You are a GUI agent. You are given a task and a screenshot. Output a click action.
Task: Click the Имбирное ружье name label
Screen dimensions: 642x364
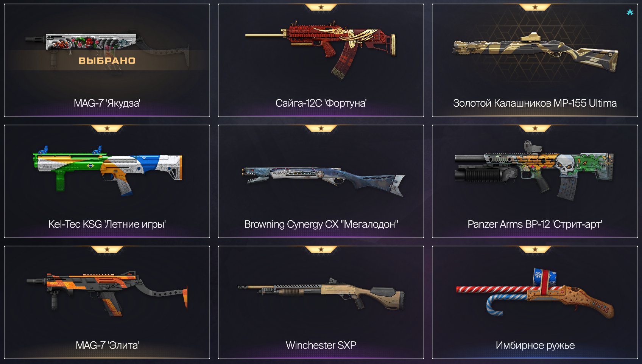pyautogui.click(x=535, y=345)
